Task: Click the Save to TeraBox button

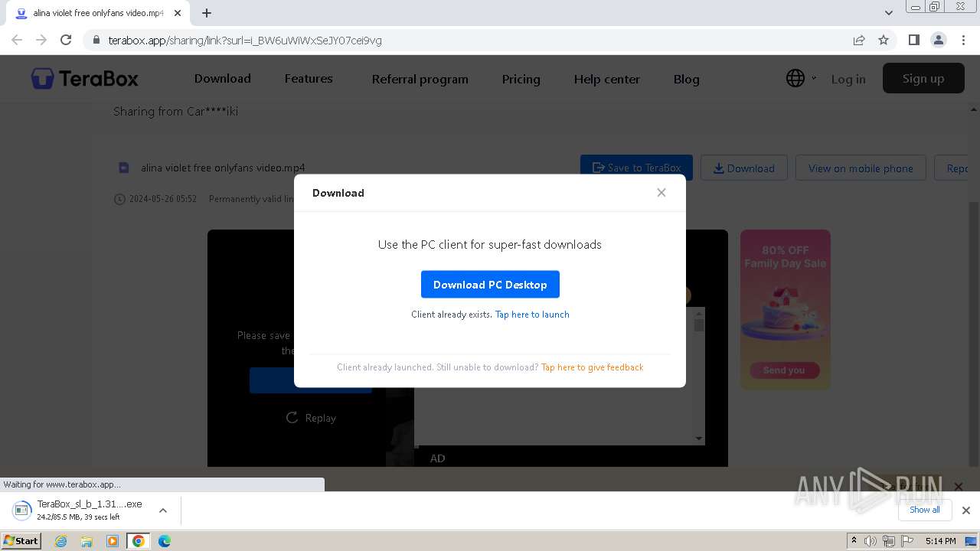Action: [x=636, y=168]
